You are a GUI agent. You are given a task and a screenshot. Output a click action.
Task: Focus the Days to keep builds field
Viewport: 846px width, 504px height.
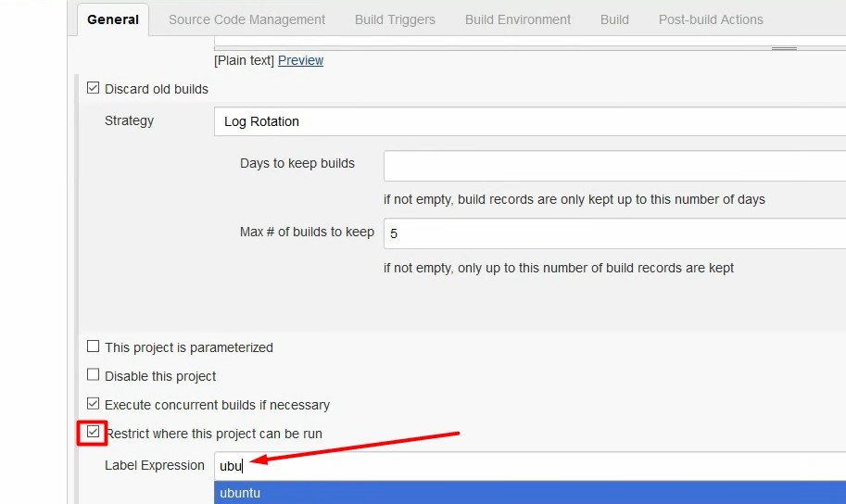(614, 166)
